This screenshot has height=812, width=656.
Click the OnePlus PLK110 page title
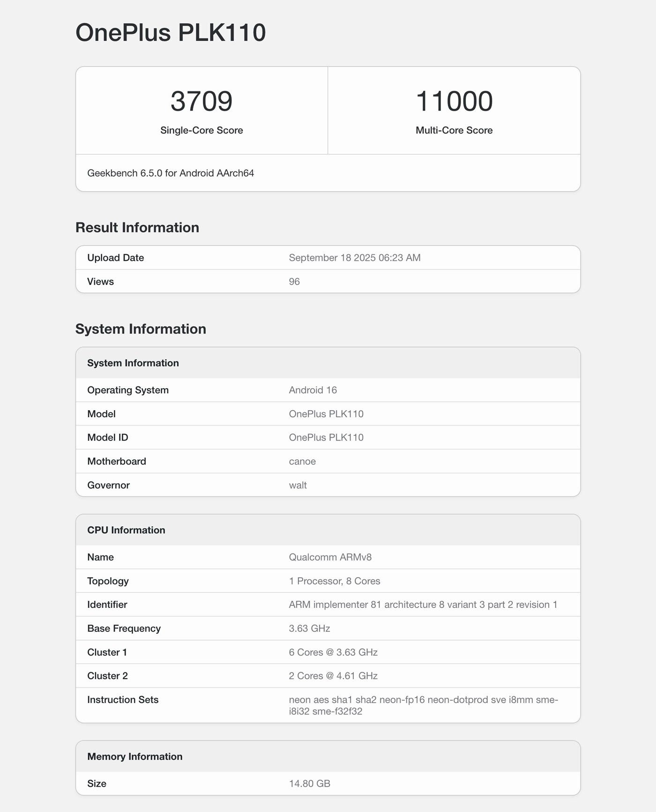coord(171,33)
